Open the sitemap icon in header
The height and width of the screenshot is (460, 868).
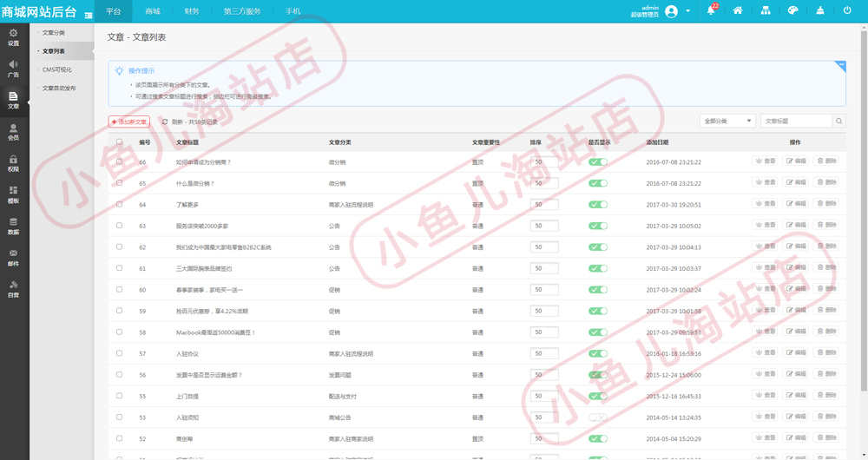(x=766, y=10)
